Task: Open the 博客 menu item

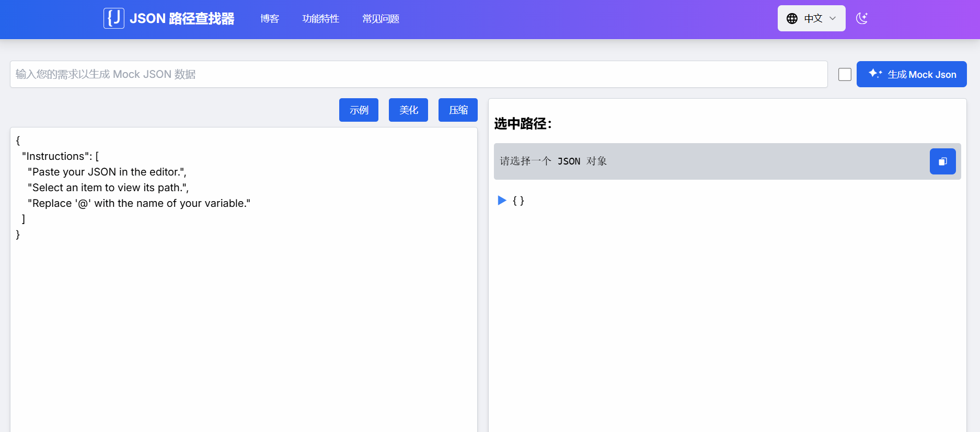Action: pyautogui.click(x=270, y=19)
